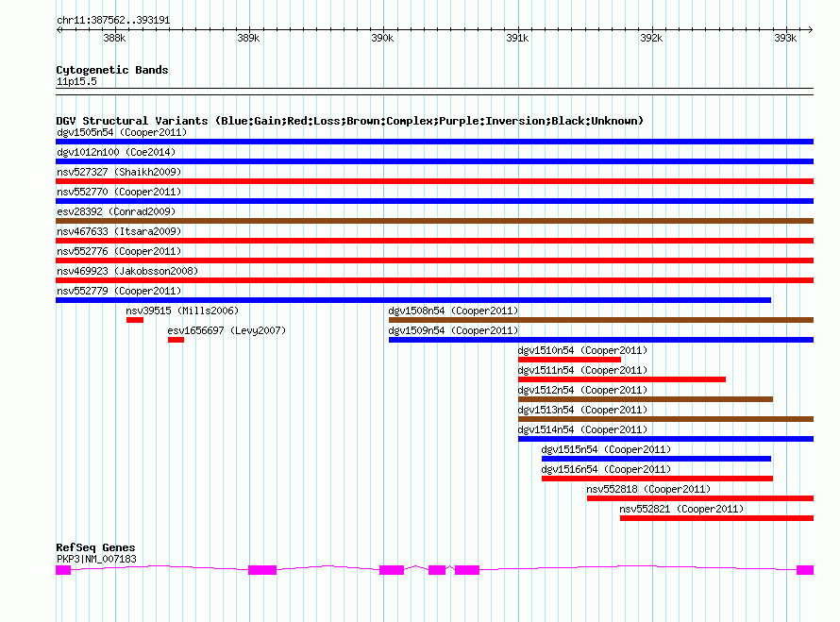Click the DGV Structural Variants track title
840x622 pixels.
click(350, 121)
